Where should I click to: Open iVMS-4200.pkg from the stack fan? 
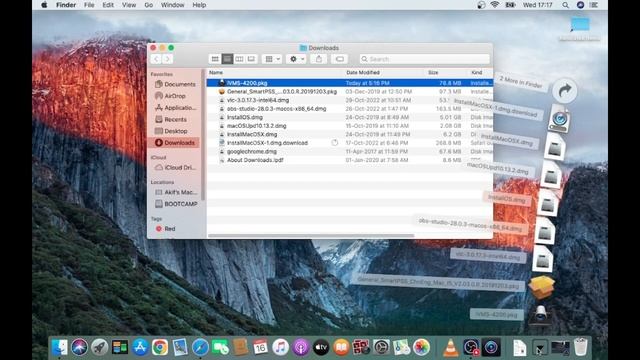point(540,315)
